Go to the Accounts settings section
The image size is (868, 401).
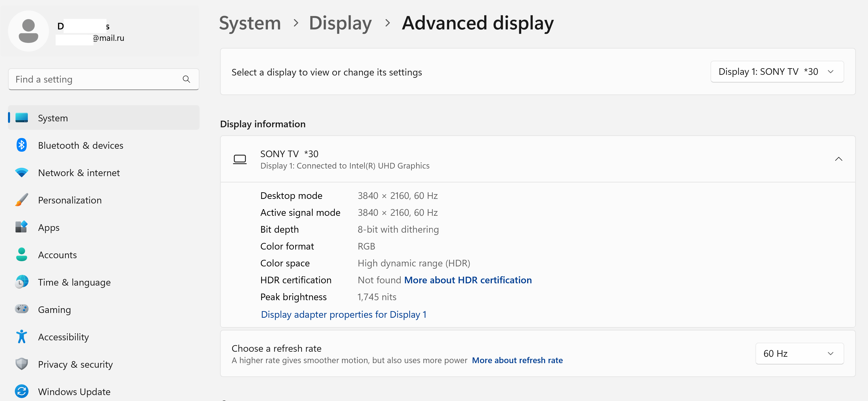tap(57, 255)
